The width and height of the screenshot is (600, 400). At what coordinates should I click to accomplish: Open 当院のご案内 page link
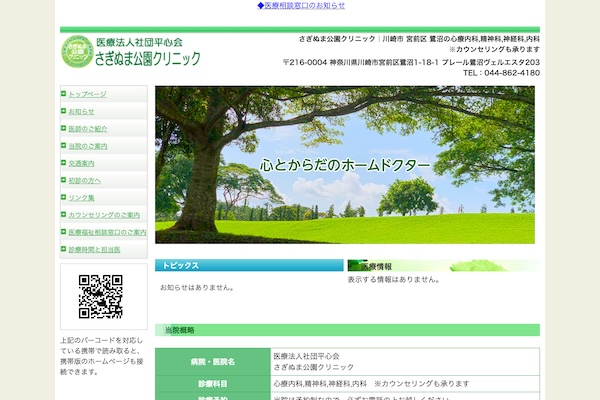[88, 146]
